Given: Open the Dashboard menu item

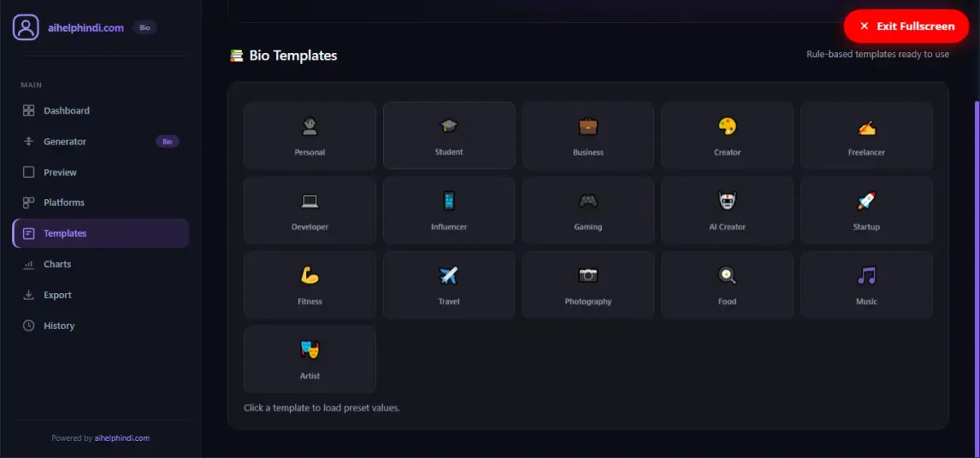Looking at the screenshot, I should pyautogui.click(x=101, y=110).
